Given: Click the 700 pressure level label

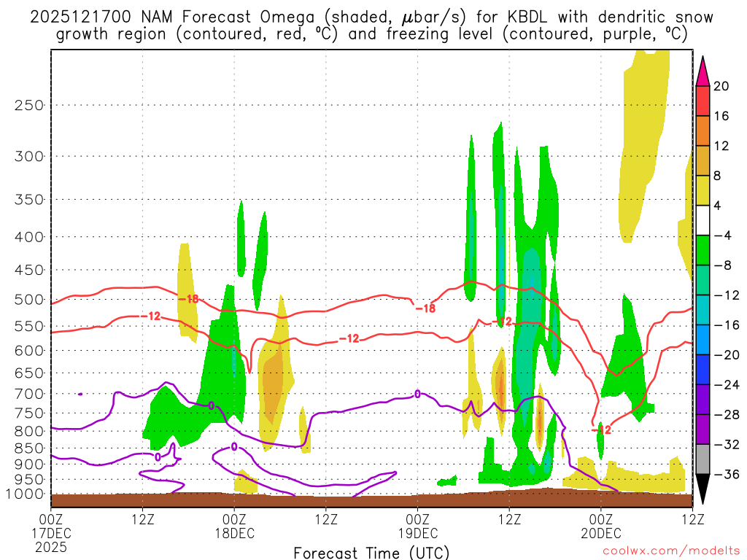Looking at the screenshot, I should pyautogui.click(x=29, y=394).
